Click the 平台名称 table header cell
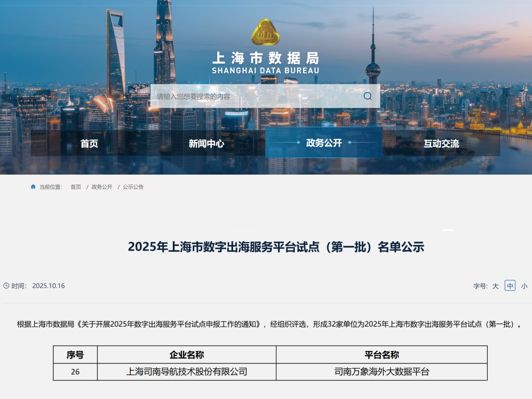532x399 pixels. (382, 355)
